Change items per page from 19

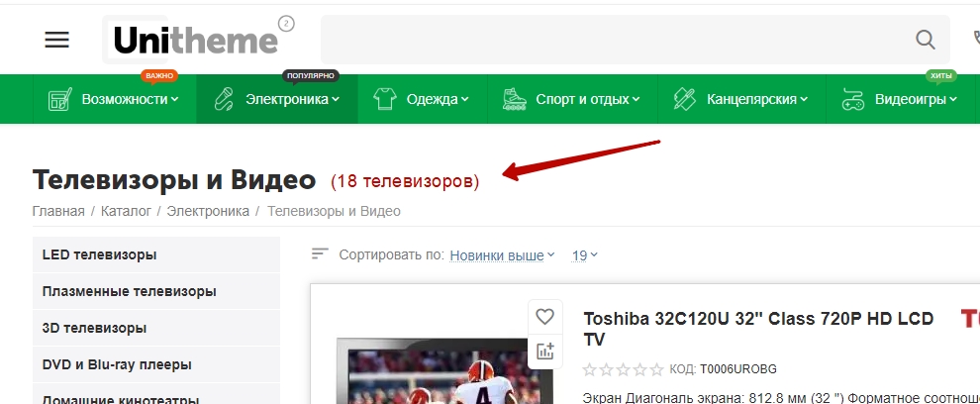click(x=585, y=255)
